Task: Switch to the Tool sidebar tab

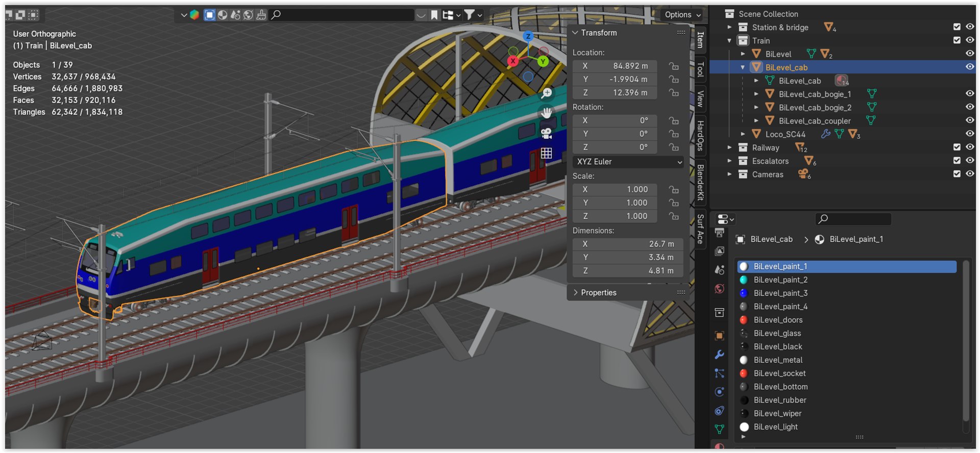Action: pos(700,69)
